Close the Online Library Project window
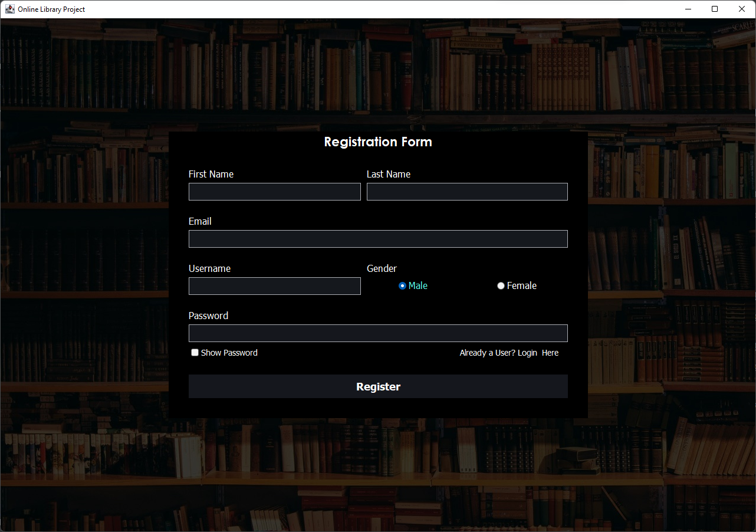The height and width of the screenshot is (532, 756). tap(742, 9)
